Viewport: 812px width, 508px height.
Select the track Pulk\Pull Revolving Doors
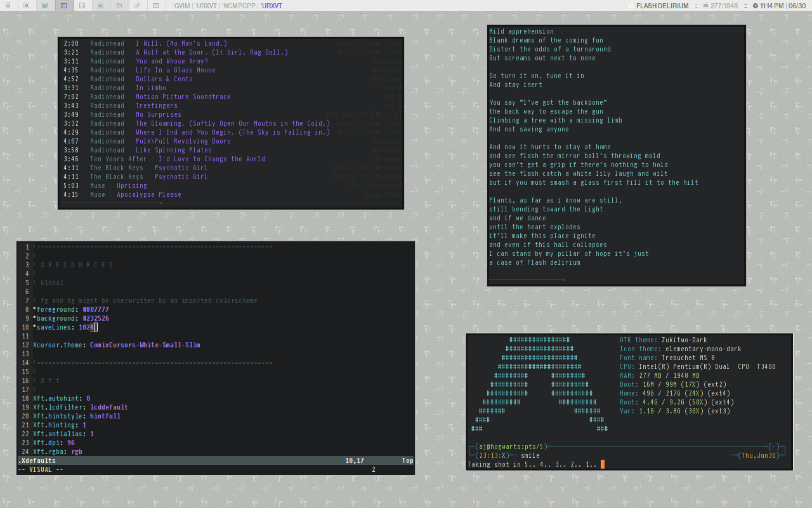point(183,141)
